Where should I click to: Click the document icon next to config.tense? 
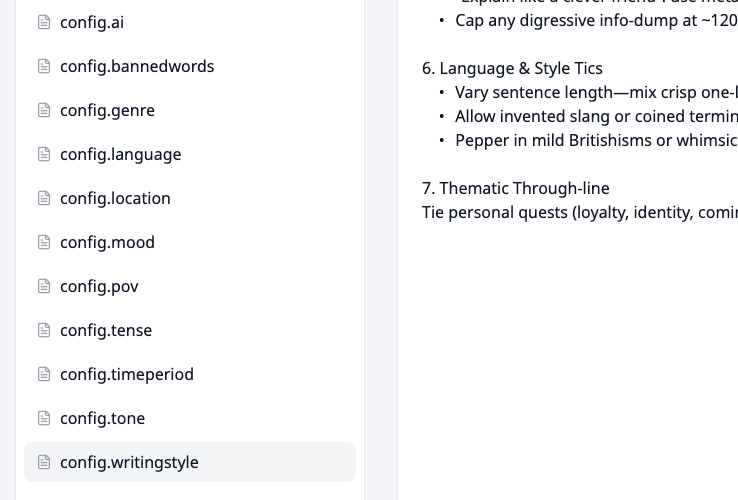pos(44,330)
